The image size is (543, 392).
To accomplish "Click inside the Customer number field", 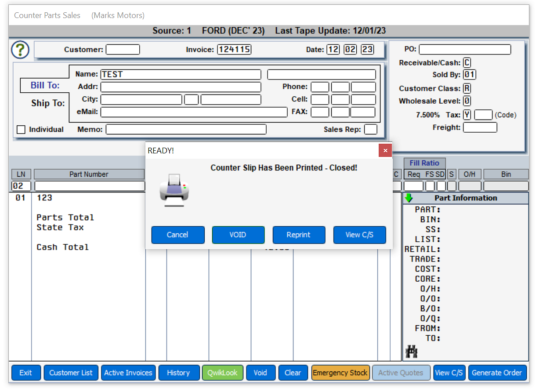I will (123, 49).
